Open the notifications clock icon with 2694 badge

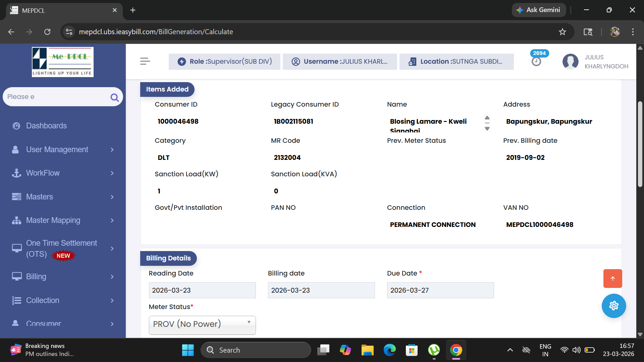point(536,61)
